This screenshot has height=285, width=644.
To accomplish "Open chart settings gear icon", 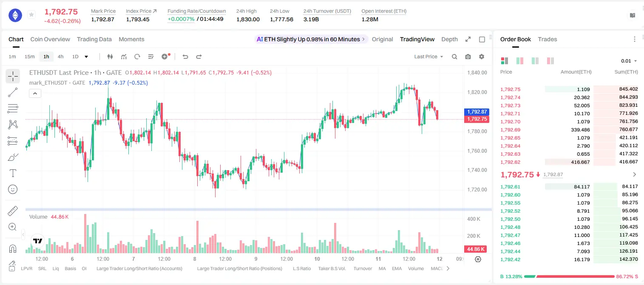I will 482,57.
